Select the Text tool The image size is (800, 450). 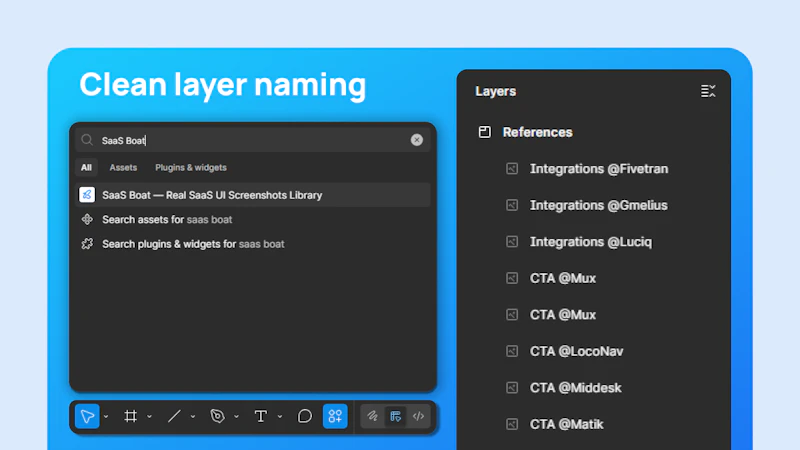[x=261, y=416]
